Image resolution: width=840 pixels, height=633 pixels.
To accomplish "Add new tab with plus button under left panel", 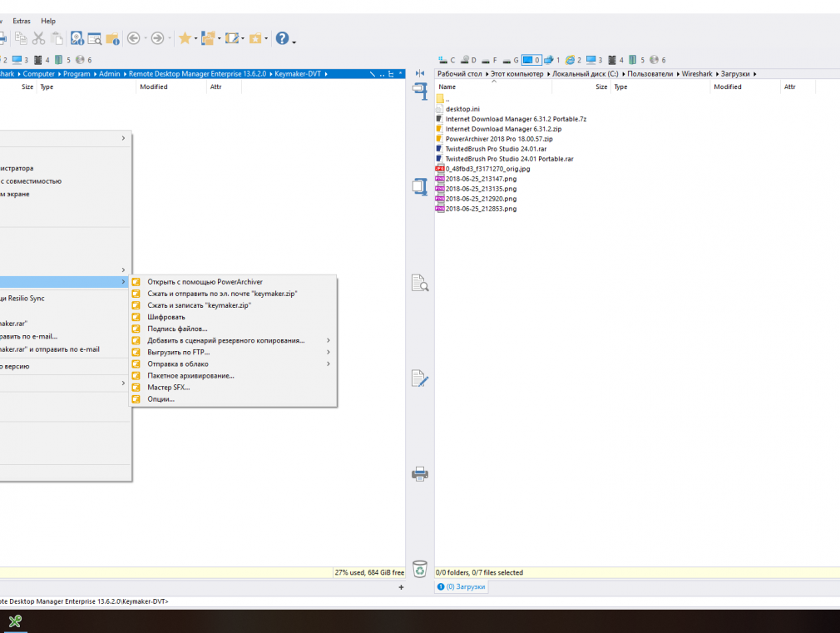I will point(401,587).
